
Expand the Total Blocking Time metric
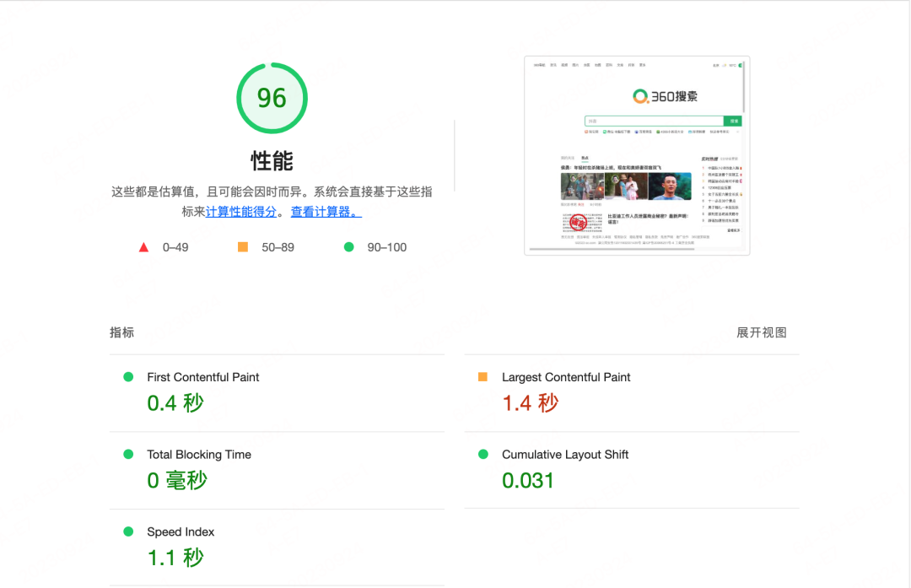tap(278, 470)
